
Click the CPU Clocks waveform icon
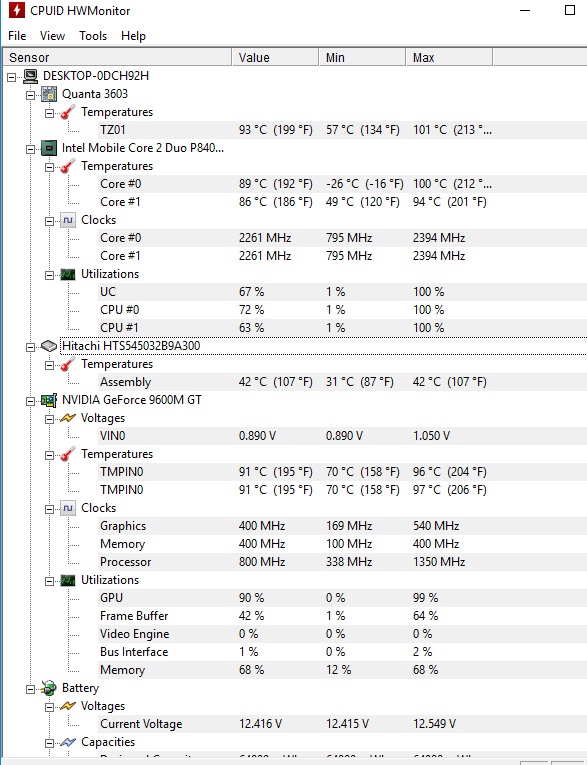click(x=68, y=220)
